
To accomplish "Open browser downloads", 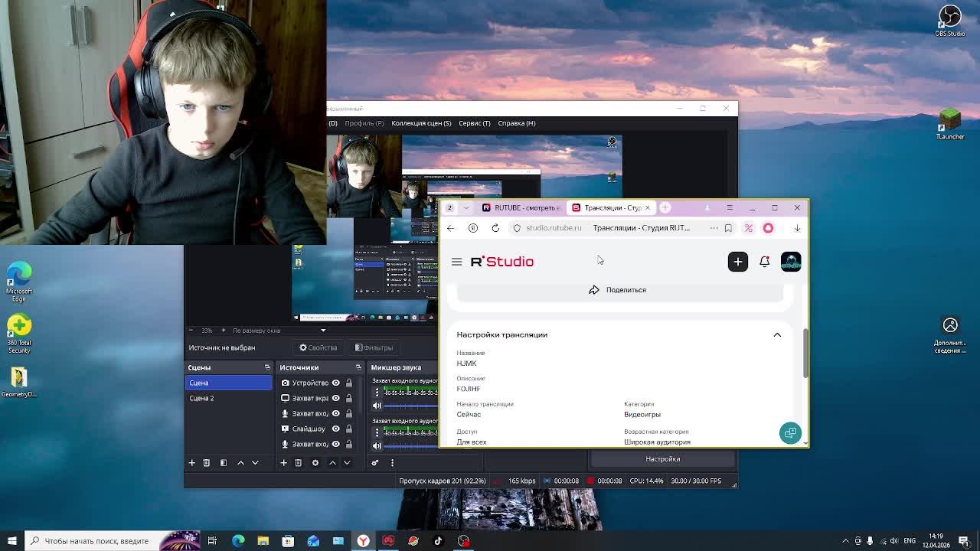I will pyautogui.click(x=797, y=228).
